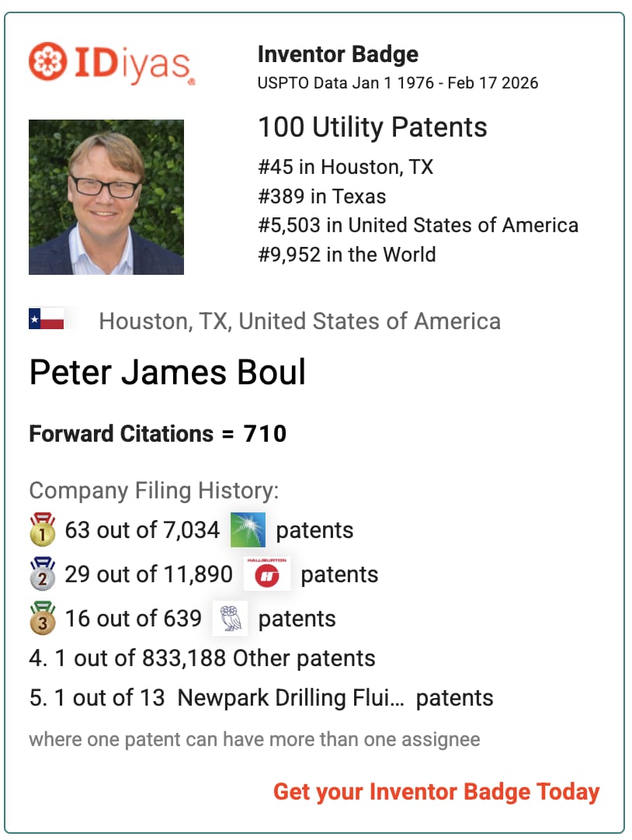Click the Inventor Badge heading

click(338, 54)
